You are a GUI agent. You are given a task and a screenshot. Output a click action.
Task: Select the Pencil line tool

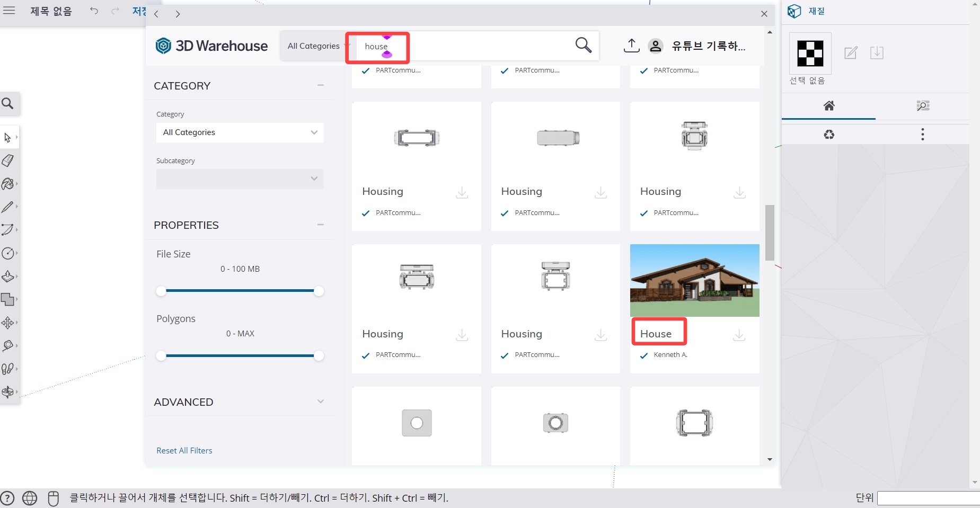pyautogui.click(x=8, y=207)
